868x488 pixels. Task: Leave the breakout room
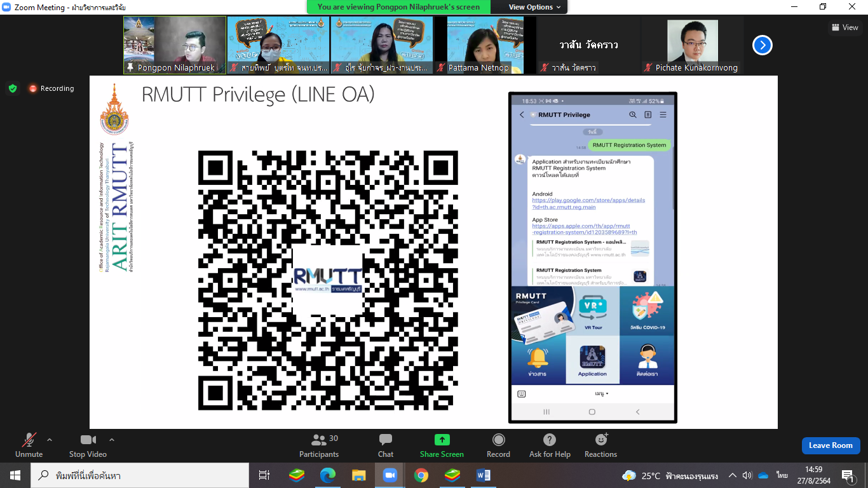pyautogui.click(x=831, y=445)
